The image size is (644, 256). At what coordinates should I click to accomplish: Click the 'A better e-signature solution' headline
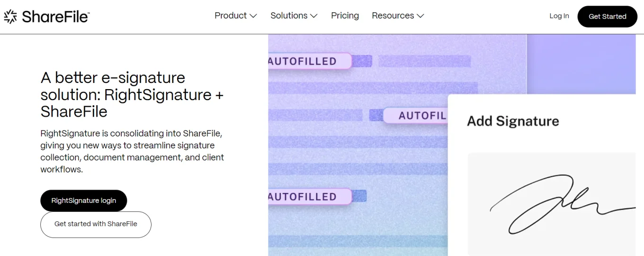coord(132,94)
